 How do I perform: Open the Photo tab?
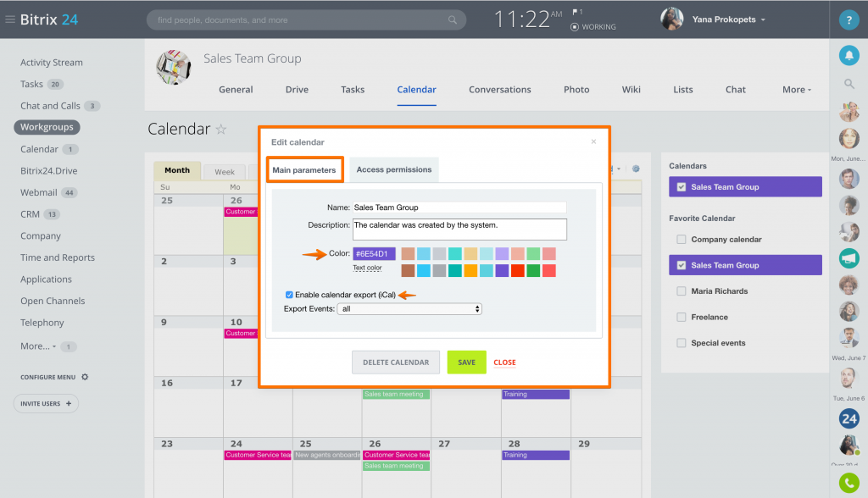click(x=576, y=90)
